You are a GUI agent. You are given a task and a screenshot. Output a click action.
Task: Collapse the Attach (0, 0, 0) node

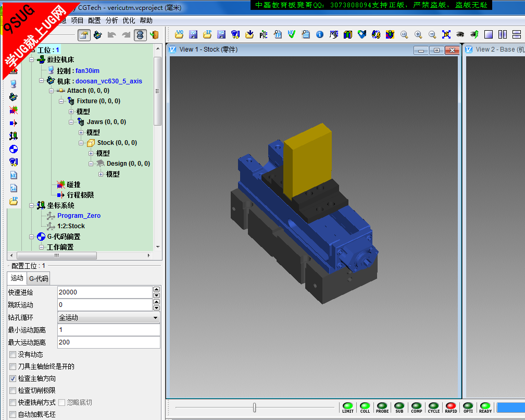[51, 91]
